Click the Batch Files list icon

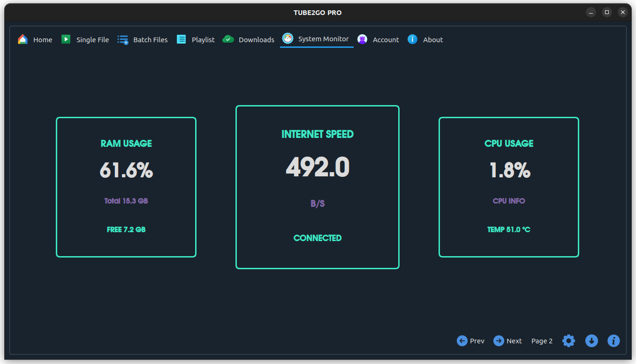tap(123, 39)
